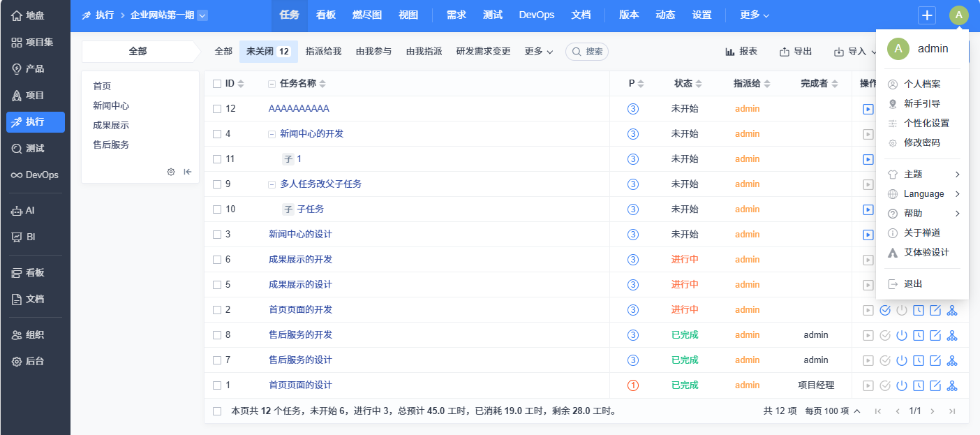Tick the checkbox for task 12
Image resolution: width=980 pixels, height=435 pixels.
click(217, 109)
